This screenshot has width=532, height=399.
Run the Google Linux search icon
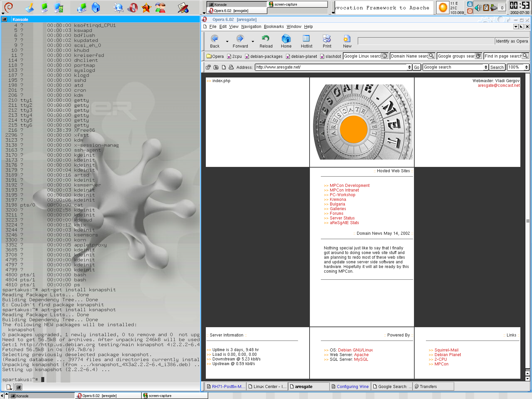[x=385, y=56]
